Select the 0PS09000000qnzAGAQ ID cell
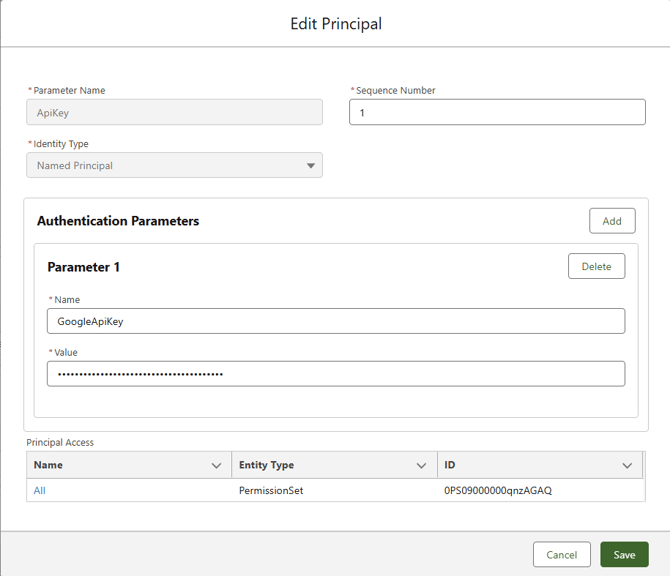 498,491
